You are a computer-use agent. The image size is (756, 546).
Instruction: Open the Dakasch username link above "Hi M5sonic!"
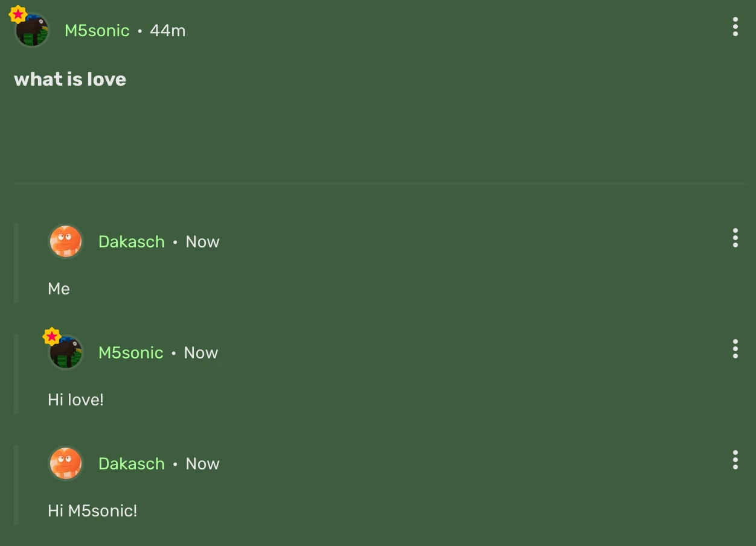[132, 464]
